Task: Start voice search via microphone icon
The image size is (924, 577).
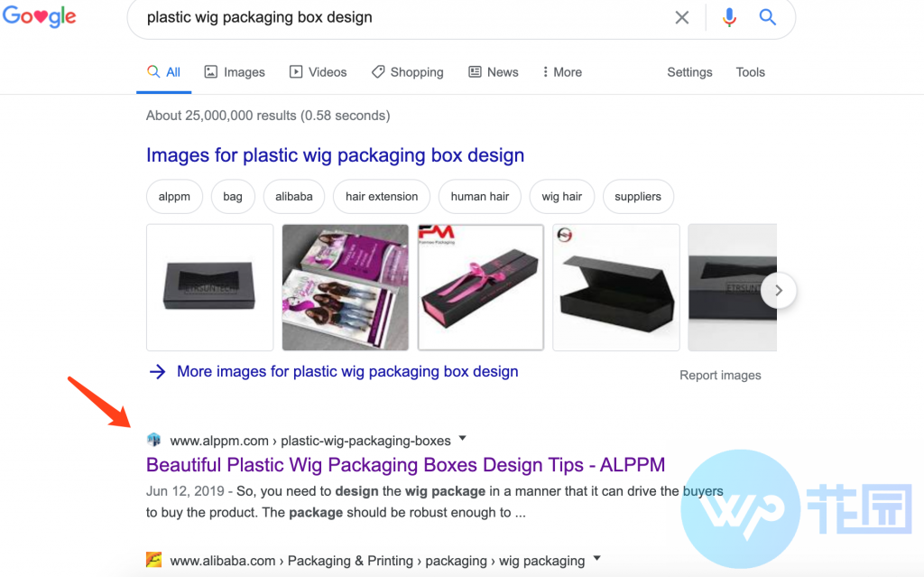Action: (x=729, y=18)
